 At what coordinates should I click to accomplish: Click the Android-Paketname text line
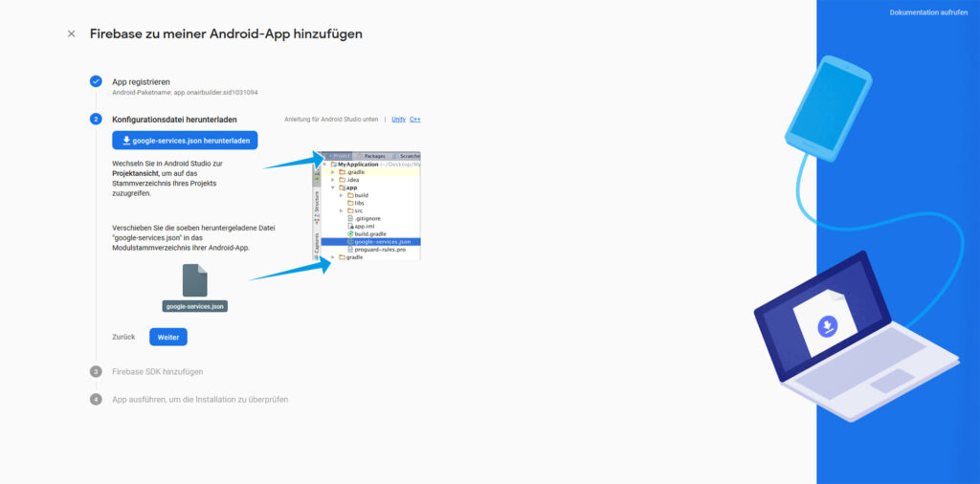coord(185,93)
